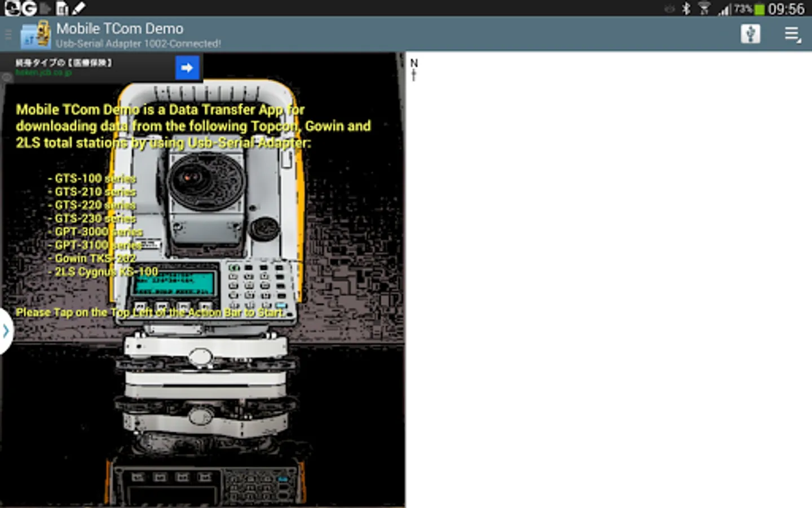The image size is (812, 508).
Task: Tap the GTS-230 series entry
Action: (x=92, y=218)
